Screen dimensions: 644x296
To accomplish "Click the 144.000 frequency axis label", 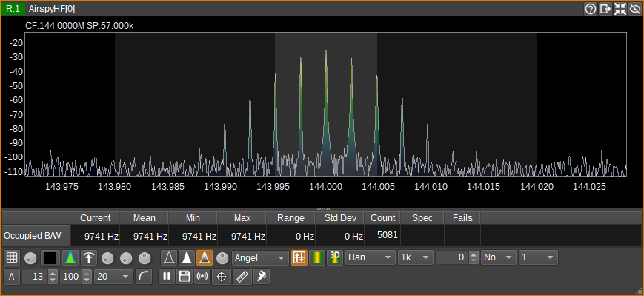I will click(325, 187).
